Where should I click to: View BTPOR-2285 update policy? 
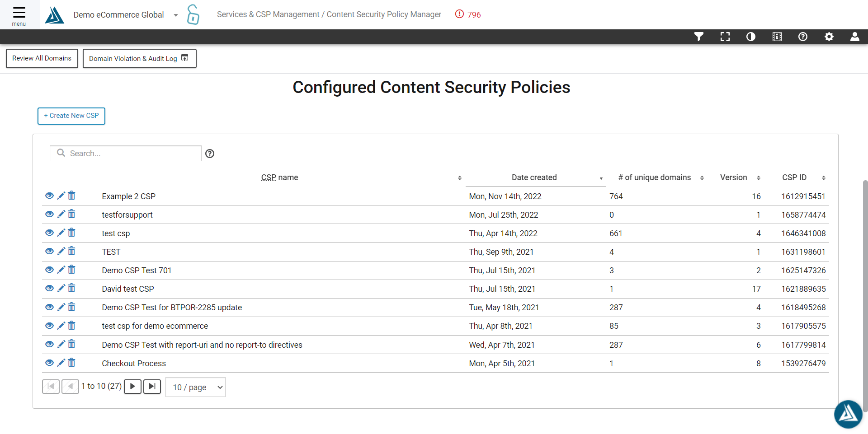[x=50, y=307]
